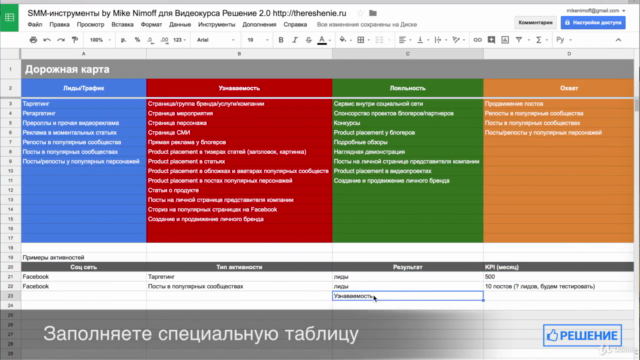The height and width of the screenshot is (360, 640).
Task: Open vertical align options
Action: coord(420,40)
